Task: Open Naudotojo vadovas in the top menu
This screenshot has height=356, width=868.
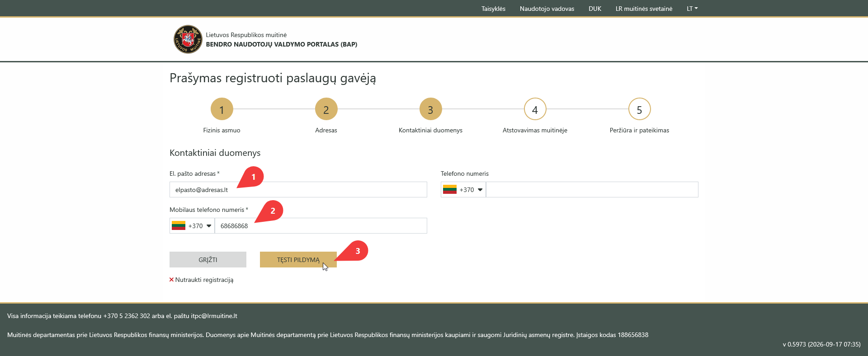Action: click(547, 9)
